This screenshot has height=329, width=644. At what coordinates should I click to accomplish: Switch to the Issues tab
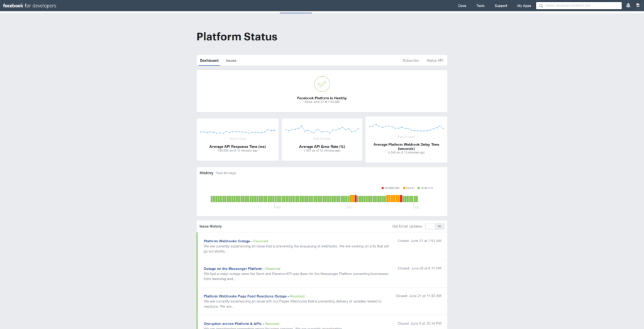point(231,60)
